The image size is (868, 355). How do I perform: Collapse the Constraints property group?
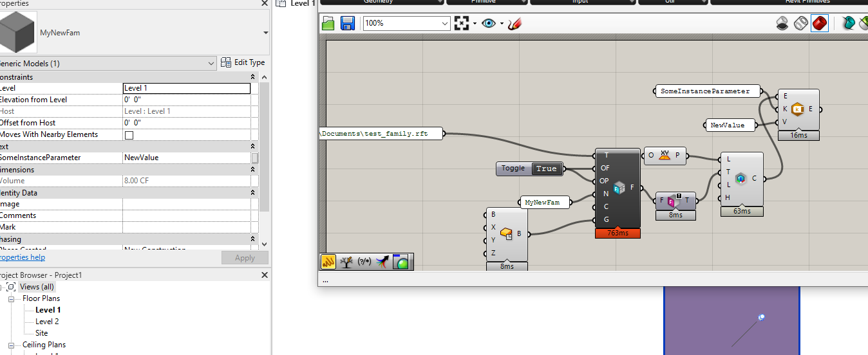click(253, 77)
